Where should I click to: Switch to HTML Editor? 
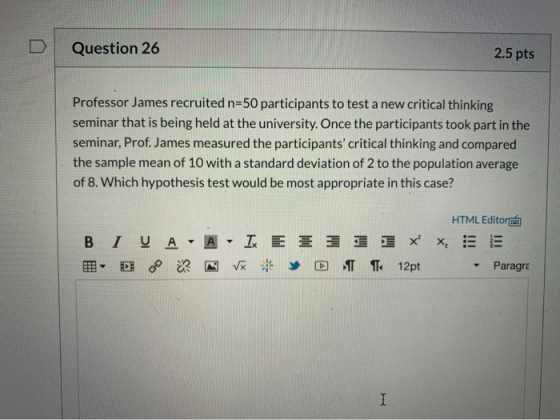[486, 220]
